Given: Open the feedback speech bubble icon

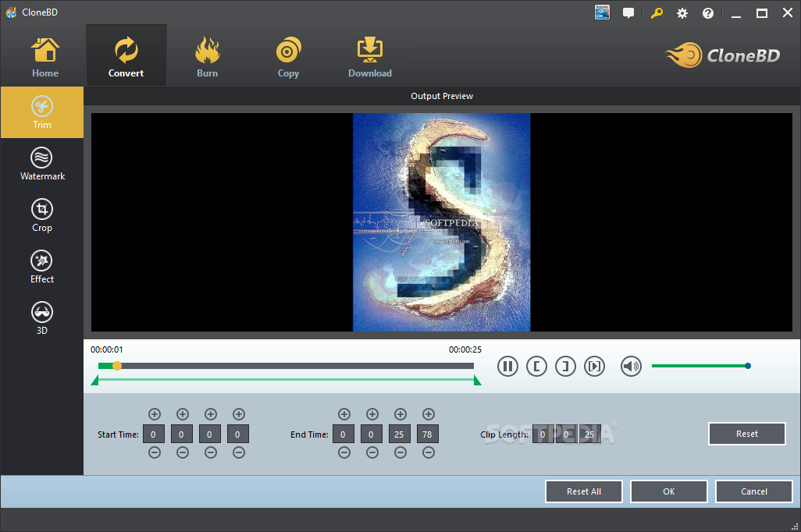Looking at the screenshot, I should click(x=628, y=12).
